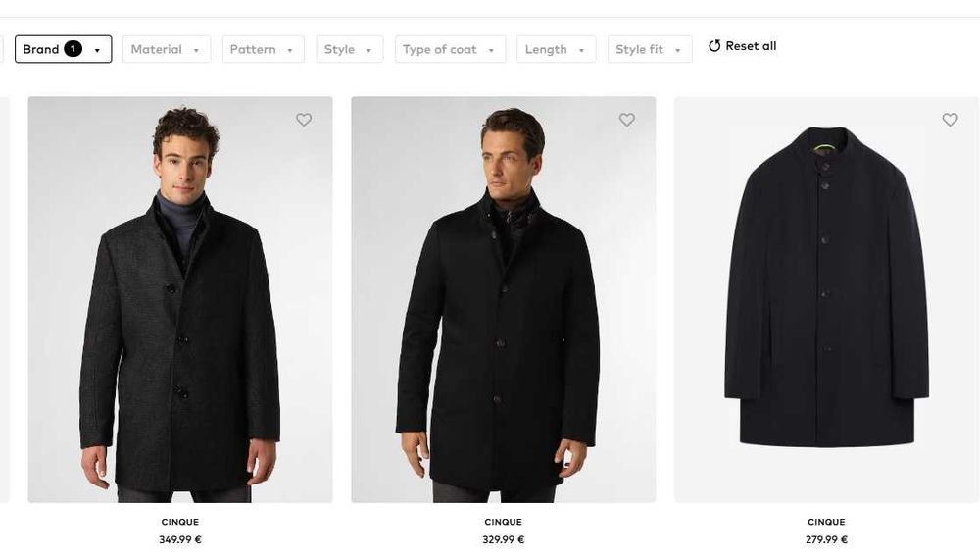Click the 349.99 € price text
Image resolution: width=980 pixels, height=560 pixels.
pyautogui.click(x=180, y=539)
